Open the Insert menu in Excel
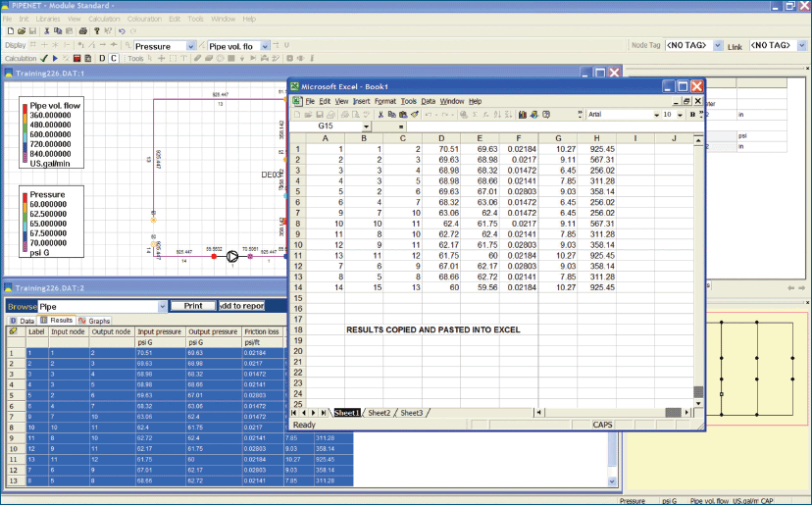The image size is (812, 505). 361,101
